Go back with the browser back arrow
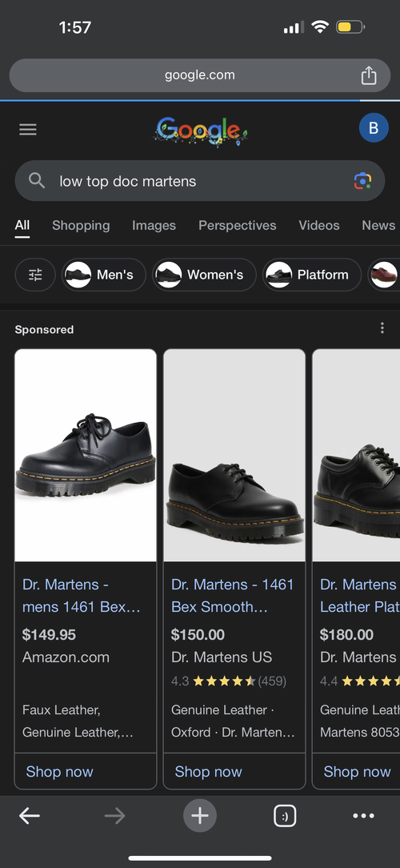Screen dimensions: 400x868 [30, 815]
